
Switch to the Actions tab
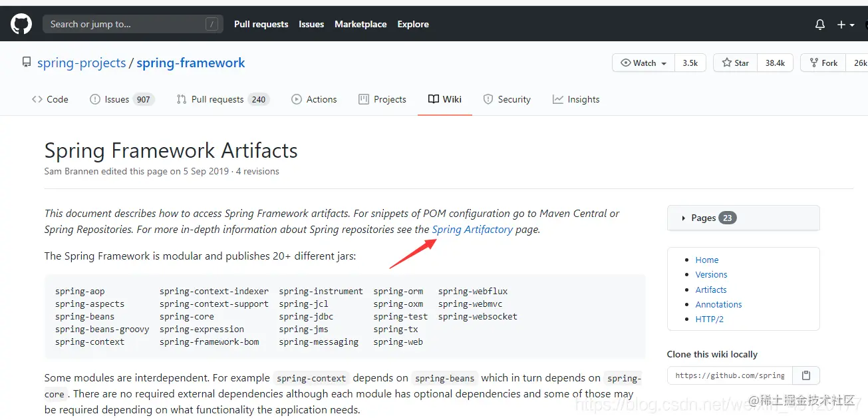(314, 99)
